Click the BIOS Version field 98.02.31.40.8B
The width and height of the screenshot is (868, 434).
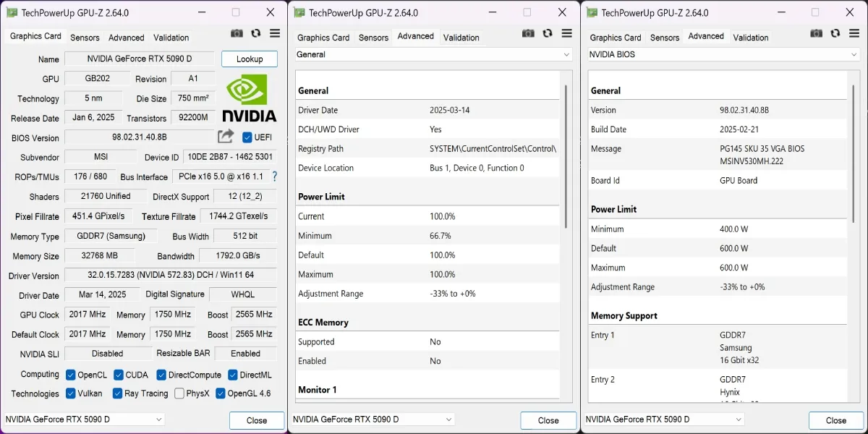(x=140, y=137)
